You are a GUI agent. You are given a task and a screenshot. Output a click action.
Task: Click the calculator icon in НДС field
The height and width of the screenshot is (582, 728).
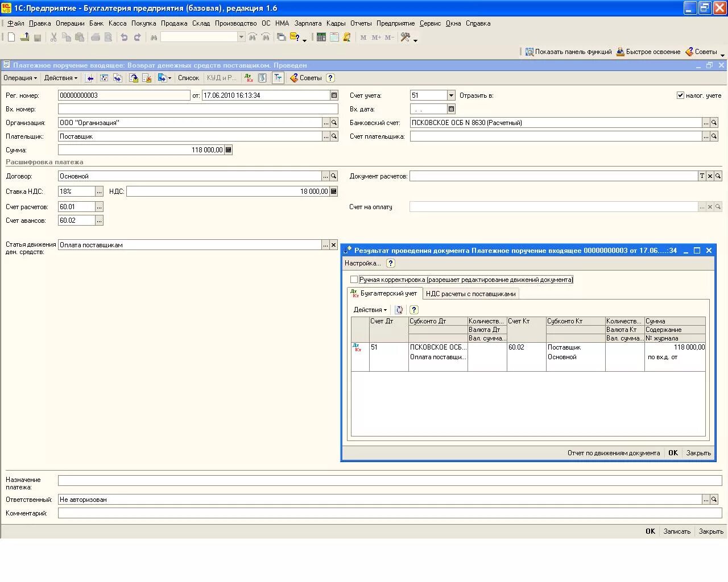tap(334, 192)
